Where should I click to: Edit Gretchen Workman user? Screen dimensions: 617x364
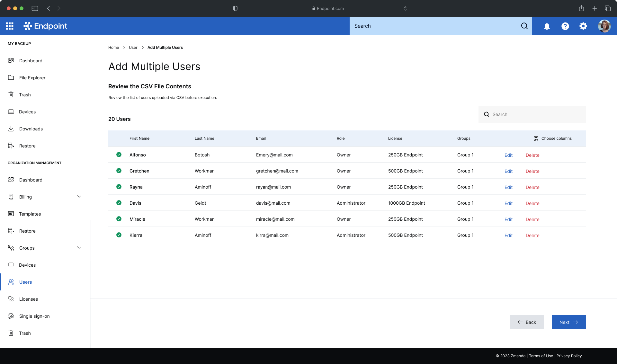pyautogui.click(x=508, y=171)
